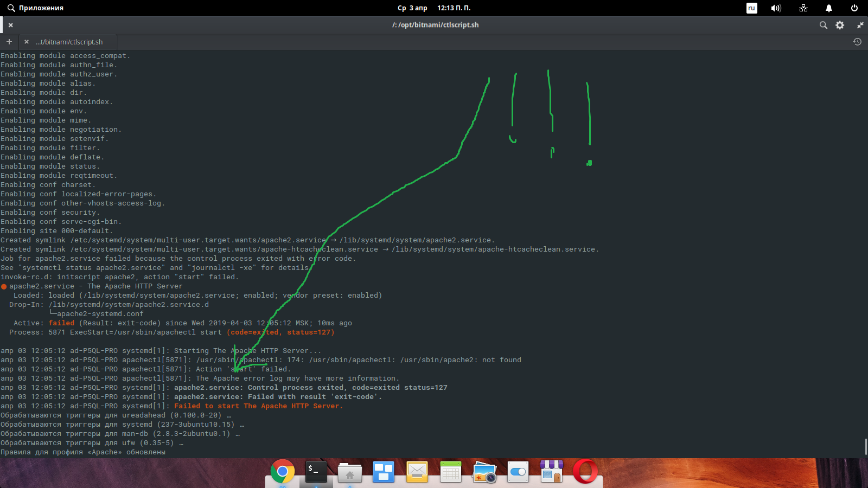Open the sound volume indicator

pos(776,8)
